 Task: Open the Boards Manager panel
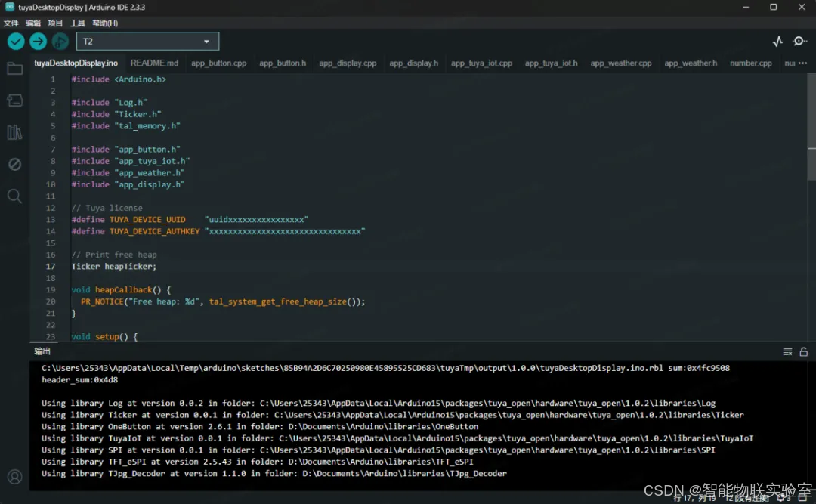point(14,100)
